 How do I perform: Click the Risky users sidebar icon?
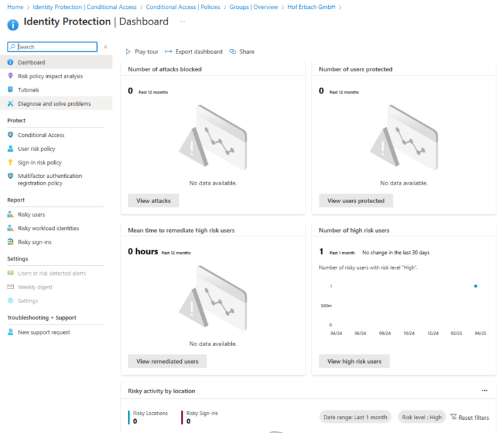click(11, 214)
